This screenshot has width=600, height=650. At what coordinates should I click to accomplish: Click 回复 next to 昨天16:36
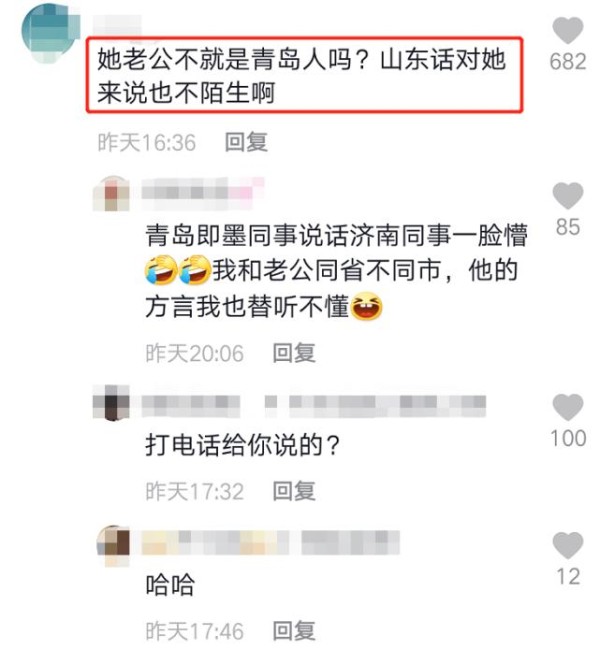click(x=246, y=142)
